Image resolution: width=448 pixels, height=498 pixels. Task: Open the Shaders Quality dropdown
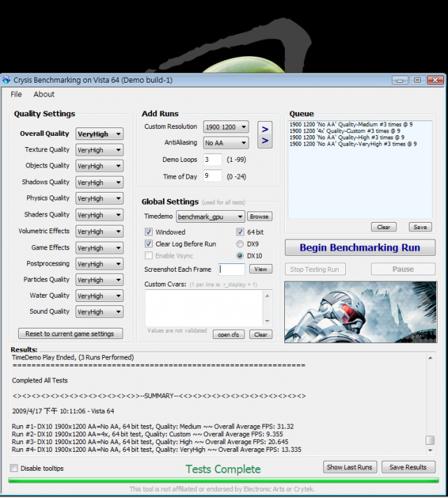(x=99, y=215)
